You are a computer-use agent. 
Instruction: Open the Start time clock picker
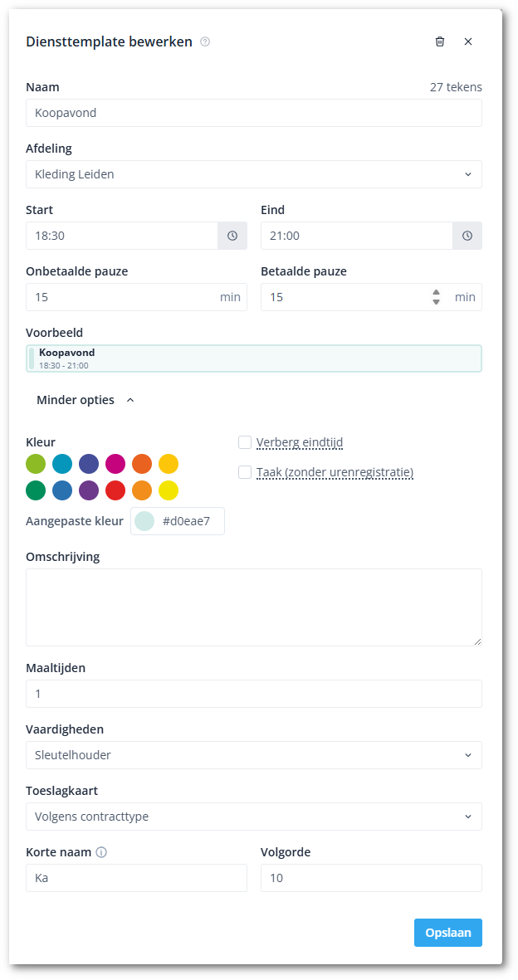[x=232, y=236]
